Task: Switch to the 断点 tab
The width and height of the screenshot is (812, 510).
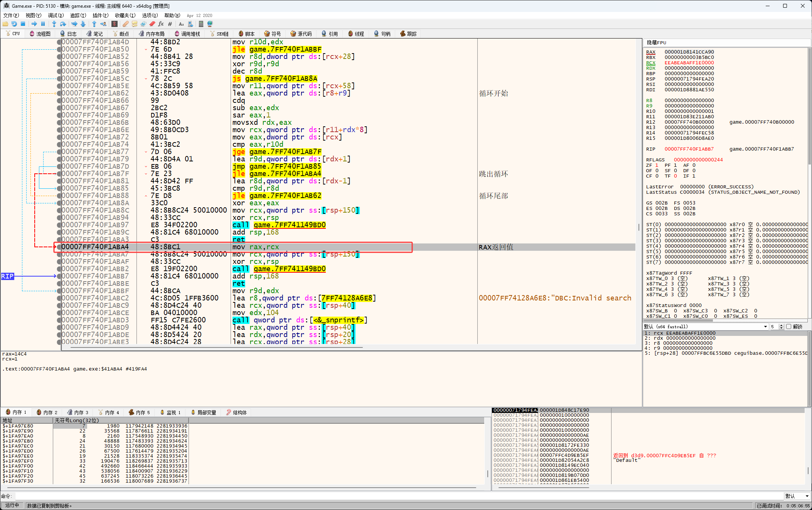Action: pyautogui.click(x=121, y=34)
